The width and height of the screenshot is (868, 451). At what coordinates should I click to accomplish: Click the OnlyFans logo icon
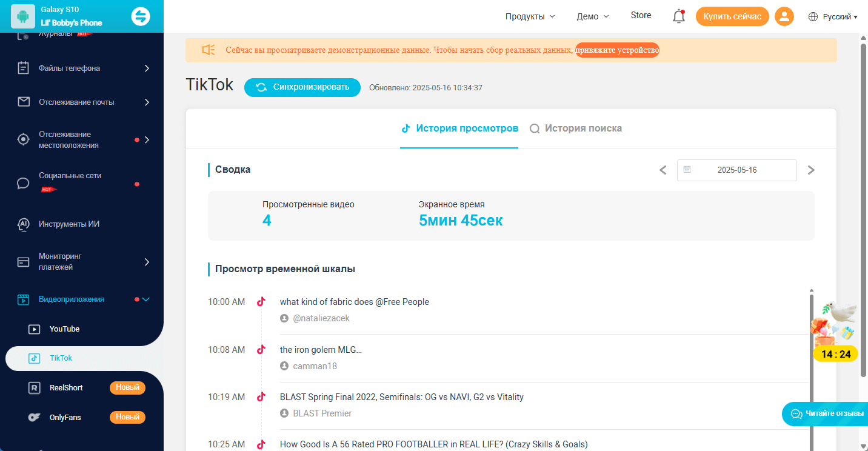pyautogui.click(x=35, y=418)
